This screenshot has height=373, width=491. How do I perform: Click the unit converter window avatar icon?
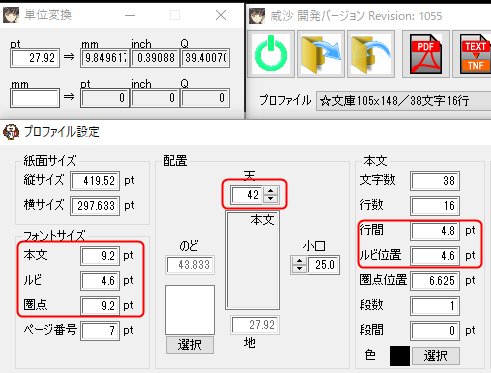point(11,15)
